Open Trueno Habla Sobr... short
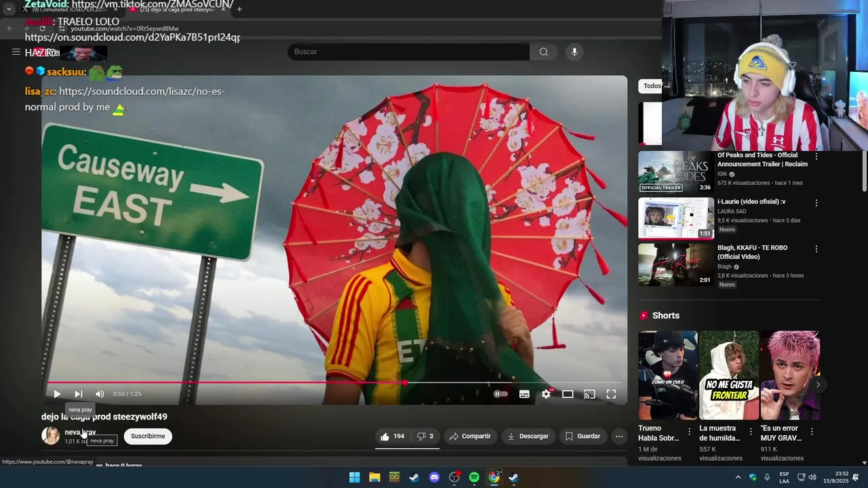Screen dimensions: 868x488 [667, 375]
